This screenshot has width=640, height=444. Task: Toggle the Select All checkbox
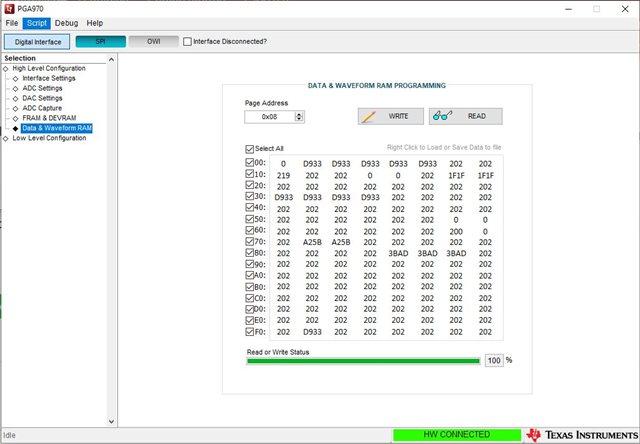[249, 149]
